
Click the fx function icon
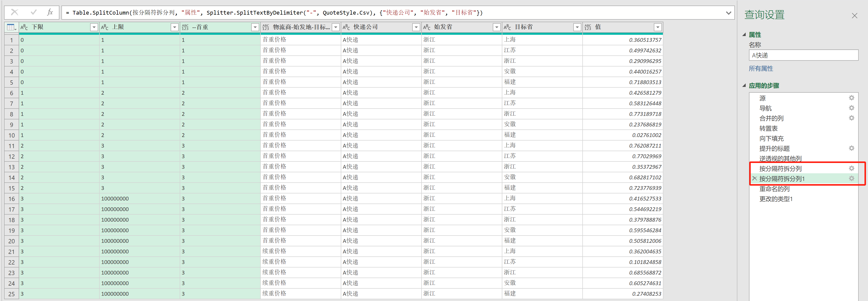50,13
